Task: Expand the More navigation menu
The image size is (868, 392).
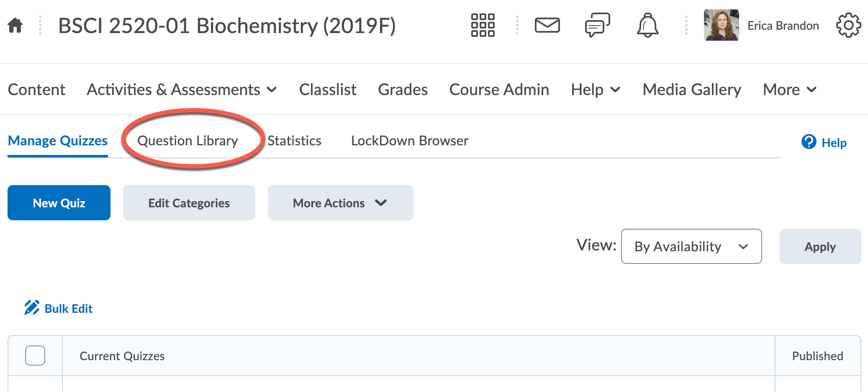Action: (789, 90)
